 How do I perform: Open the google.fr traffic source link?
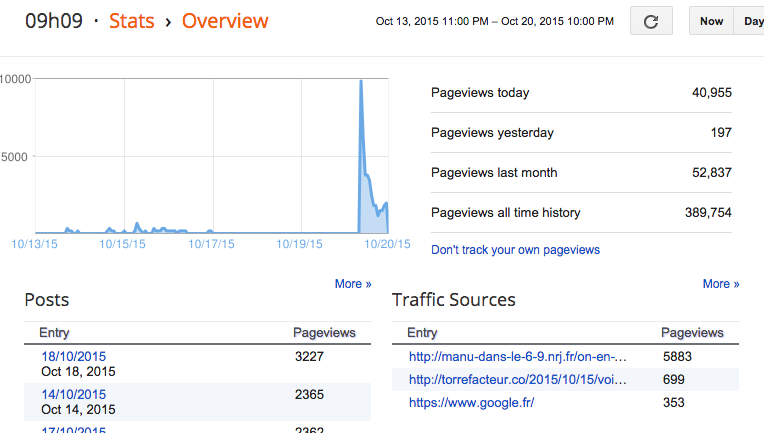coord(471,402)
